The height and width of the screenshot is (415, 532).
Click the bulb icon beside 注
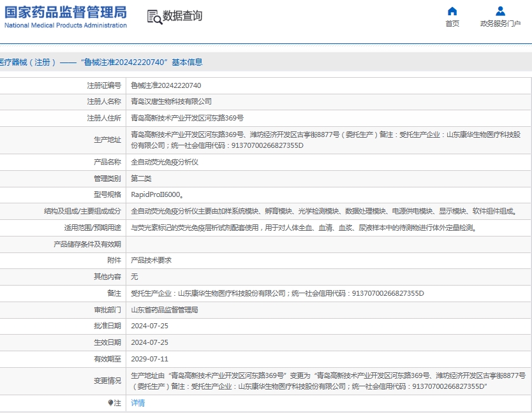[110, 403]
